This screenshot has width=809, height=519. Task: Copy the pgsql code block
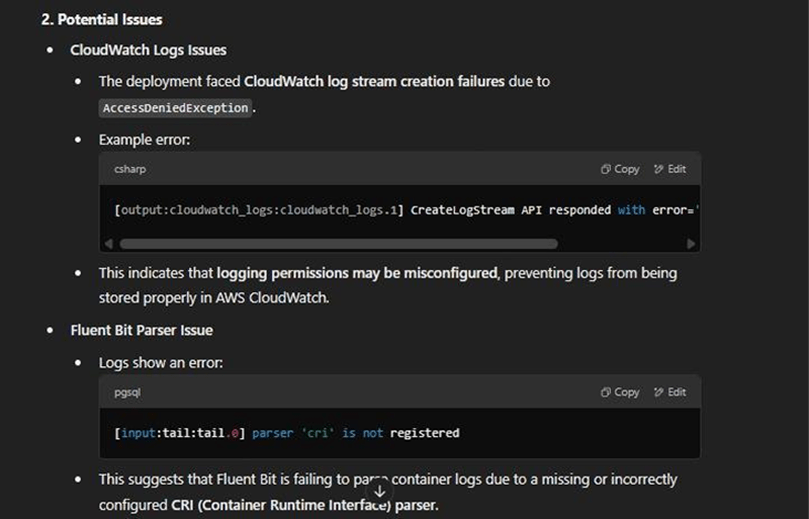click(x=620, y=392)
